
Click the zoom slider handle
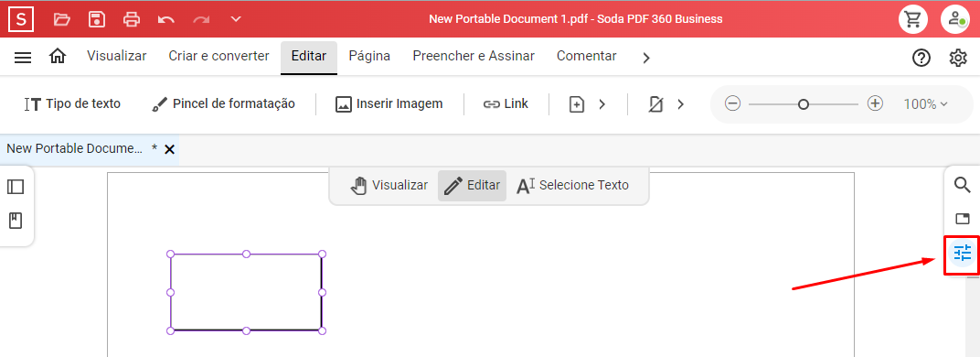[804, 104]
